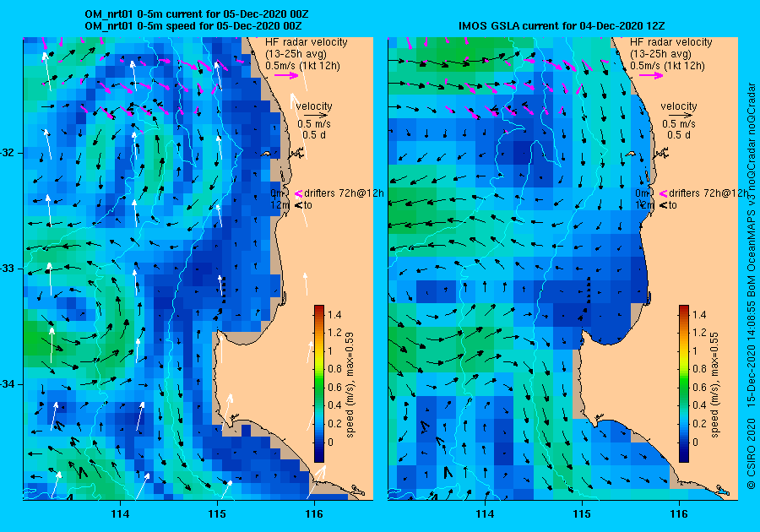Click the magenta HF radar legend arrow in OM_nrt01 map
Image resolution: width=760 pixels, height=532 pixels.
point(286,75)
